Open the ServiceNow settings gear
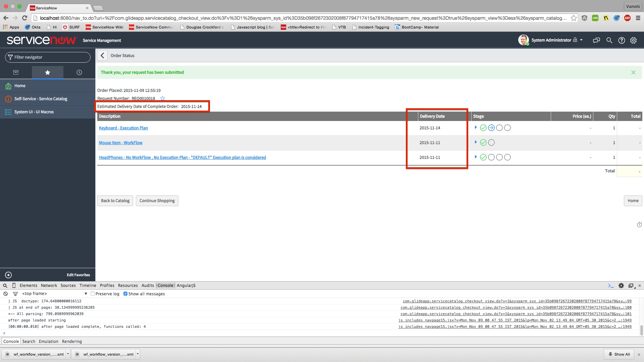This screenshot has height=362, width=644. click(x=633, y=40)
